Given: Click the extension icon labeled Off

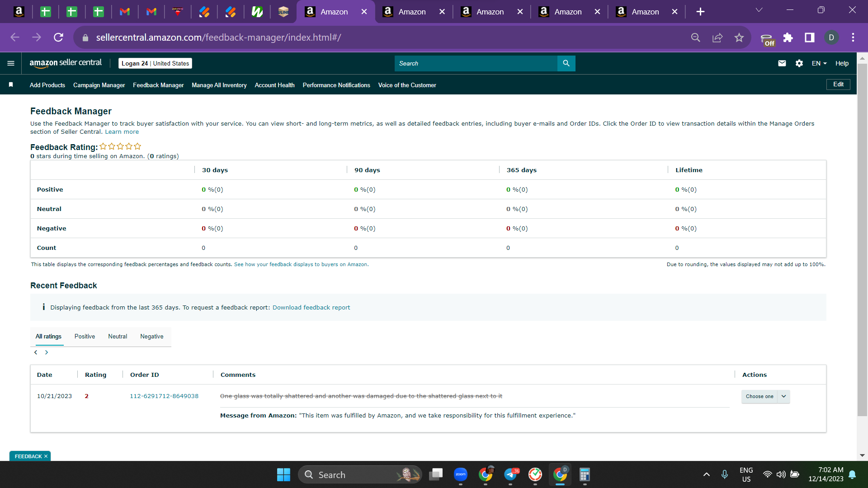Looking at the screenshot, I should (x=767, y=39).
